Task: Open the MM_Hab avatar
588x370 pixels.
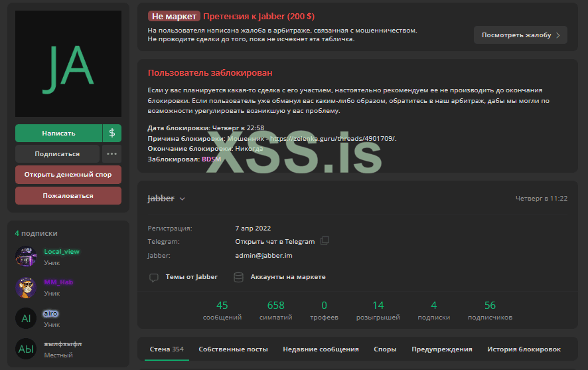Action: (26, 288)
